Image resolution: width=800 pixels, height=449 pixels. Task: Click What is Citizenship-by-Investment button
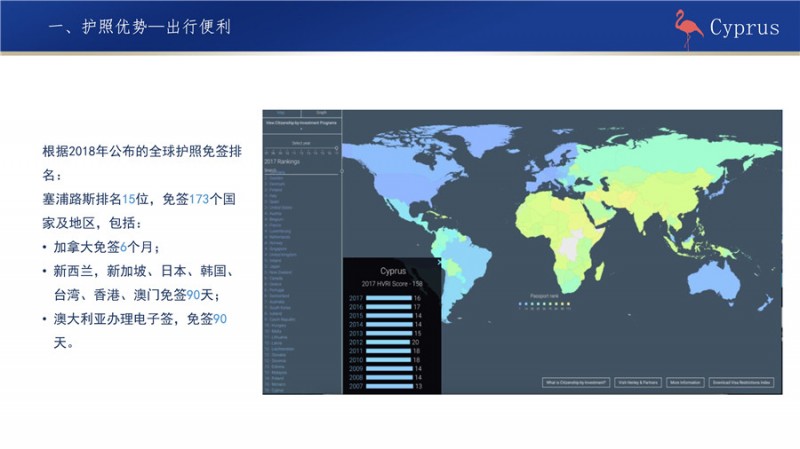[574, 382]
